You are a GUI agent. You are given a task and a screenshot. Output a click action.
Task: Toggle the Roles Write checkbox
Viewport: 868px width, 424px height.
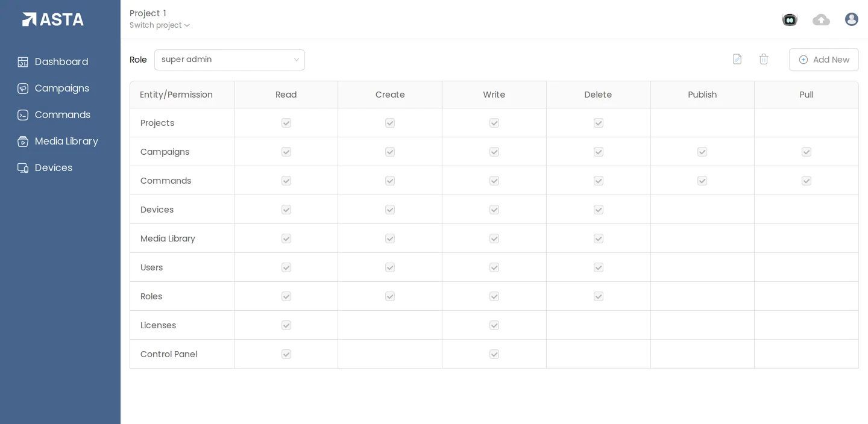pos(494,296)
